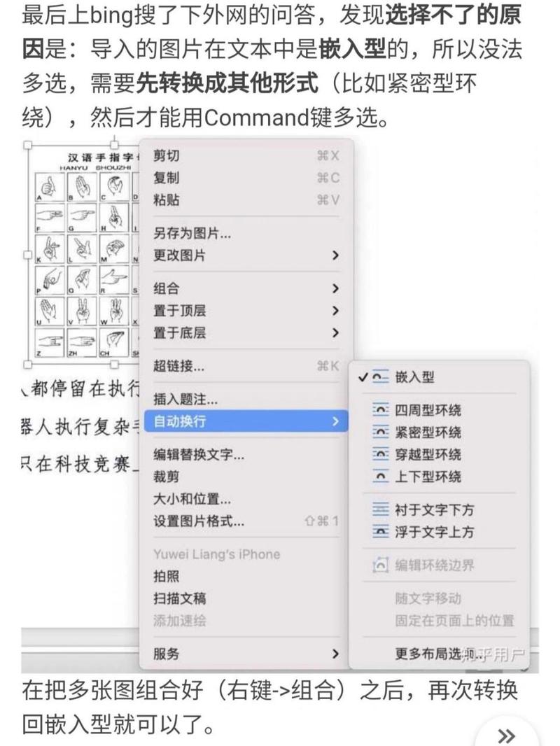Viewport: 560px width, 746px height.
Task: Click the 编辑环绕边界 icon
Action: (x=380, y=565)
